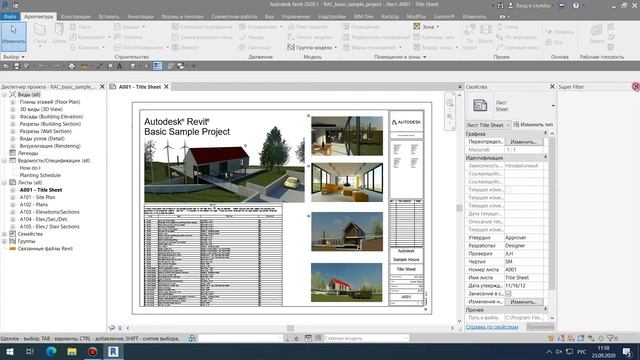640x360 pixels.
Task: Collapse the 'Графика' section in Properties
Action: click(x=545, y=133)
